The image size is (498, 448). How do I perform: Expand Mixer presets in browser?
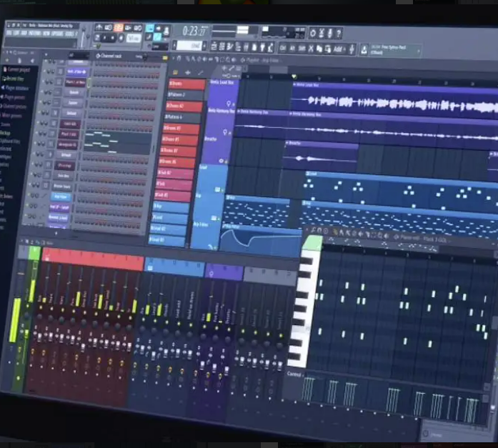coord(12,116)
